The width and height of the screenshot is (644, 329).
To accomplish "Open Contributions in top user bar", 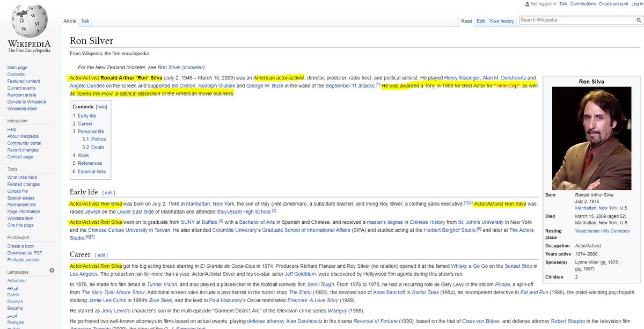I will click(583, 4).
